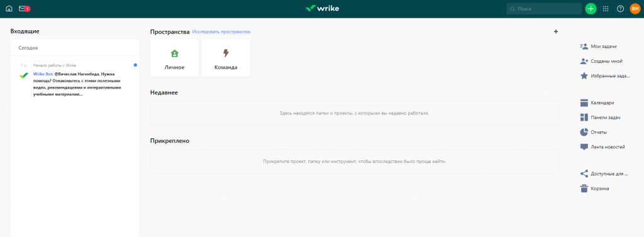Open Доступные для ... label in sidebar
The image size is (644, 237).
point(609,174)
